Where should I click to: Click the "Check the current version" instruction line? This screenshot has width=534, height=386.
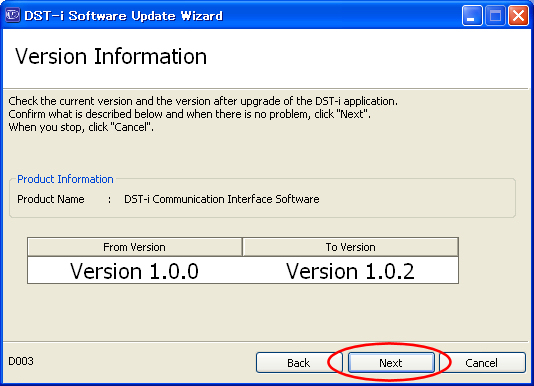pyautogui.click(x=203, y=101)
